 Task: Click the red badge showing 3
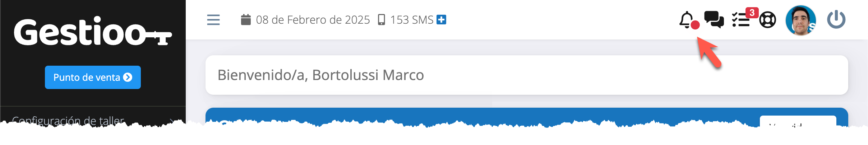click(752, 13)
